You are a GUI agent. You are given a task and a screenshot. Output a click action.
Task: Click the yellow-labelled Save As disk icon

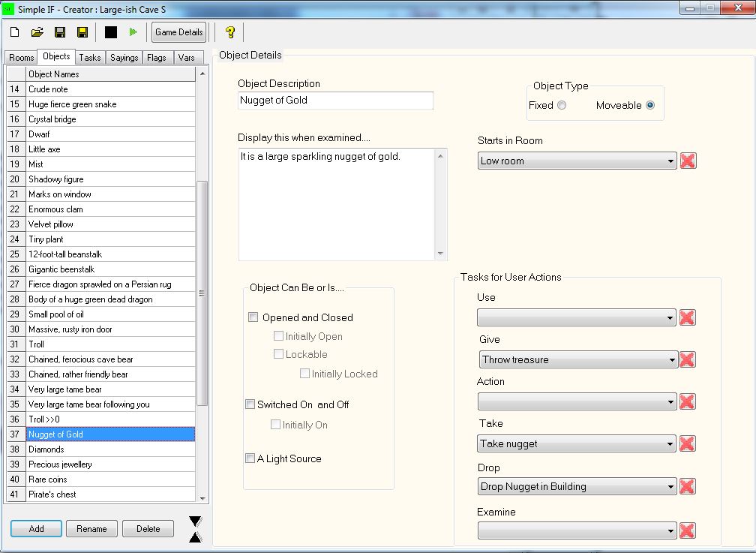coord(82,32)
